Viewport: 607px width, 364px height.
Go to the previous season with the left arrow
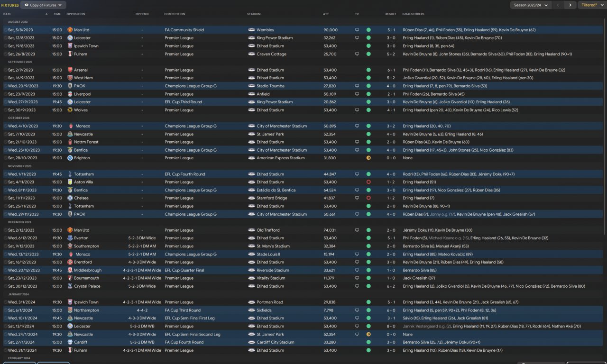pos(558,5)
